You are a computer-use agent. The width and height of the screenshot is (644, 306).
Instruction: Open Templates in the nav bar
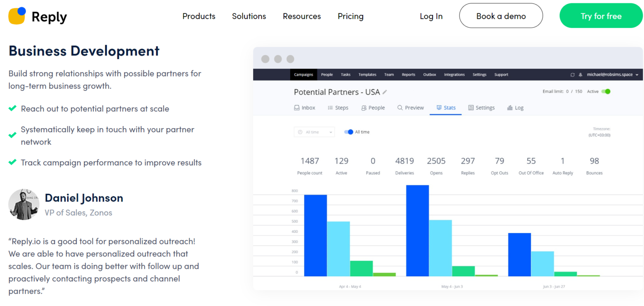[x=367, y=75]
